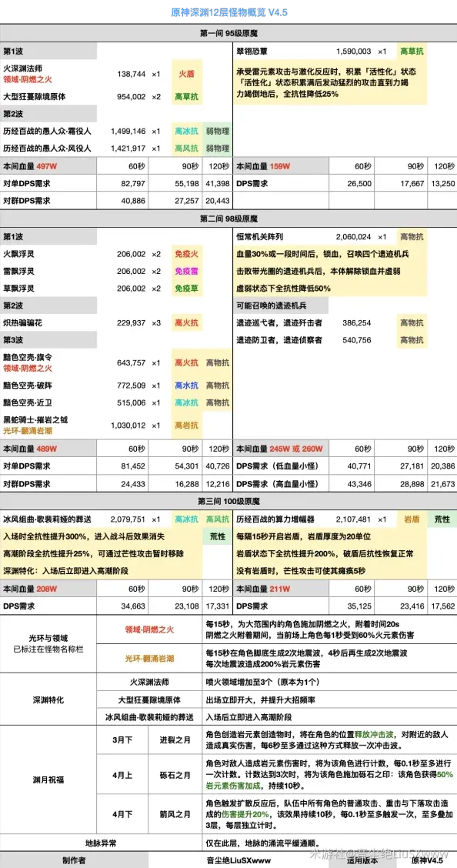
Task: Click the date cell '3月下'
Action: 121,739
